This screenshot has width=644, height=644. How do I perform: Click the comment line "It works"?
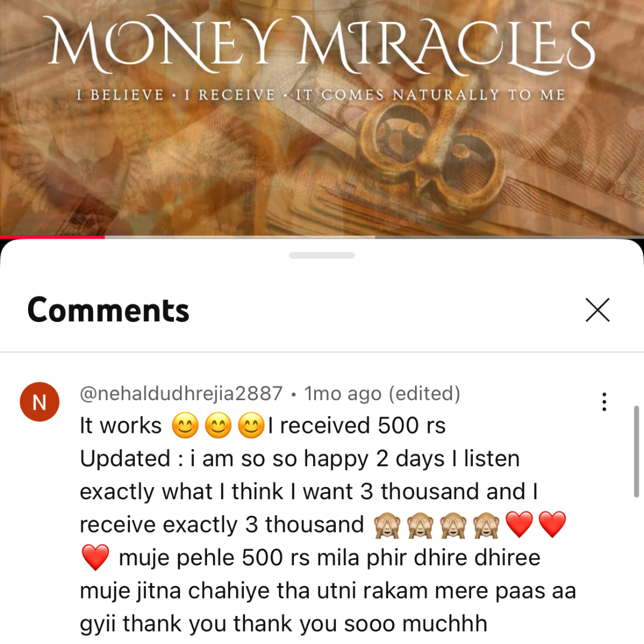[120, 426]
